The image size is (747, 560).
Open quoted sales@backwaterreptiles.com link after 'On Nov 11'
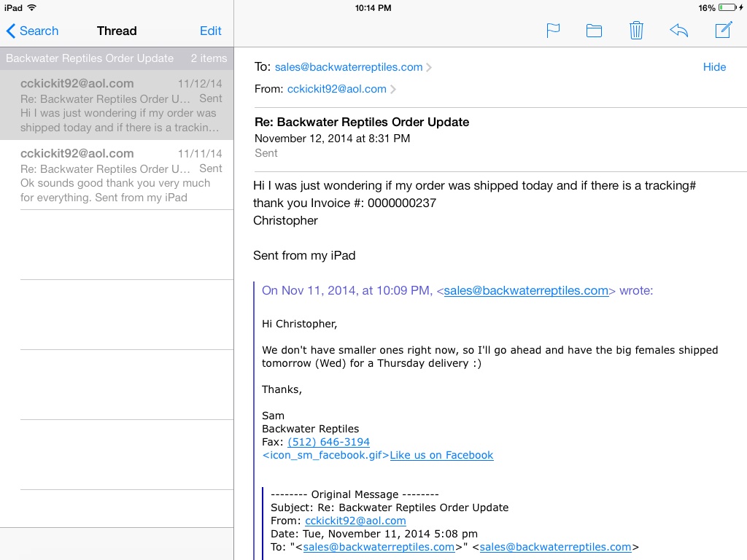(526, 290)
